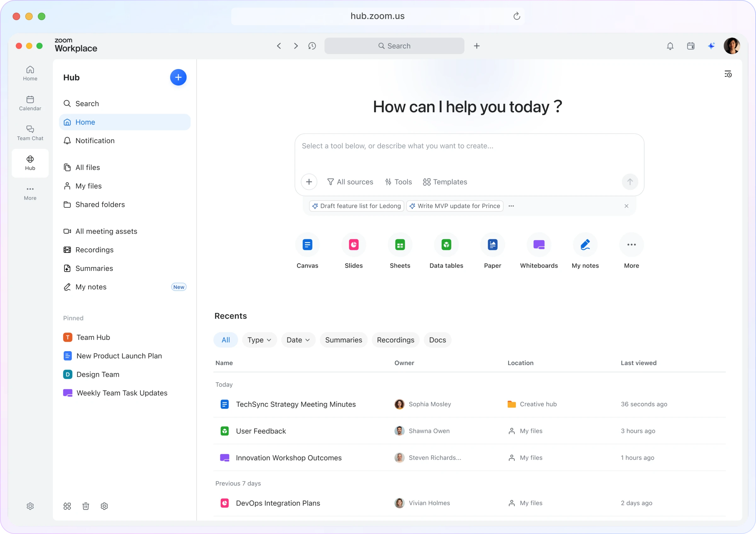The height and width of the screenshot is (534, 756).
Task: Open Search in the Hub sidebar
Action: (125, 104)
